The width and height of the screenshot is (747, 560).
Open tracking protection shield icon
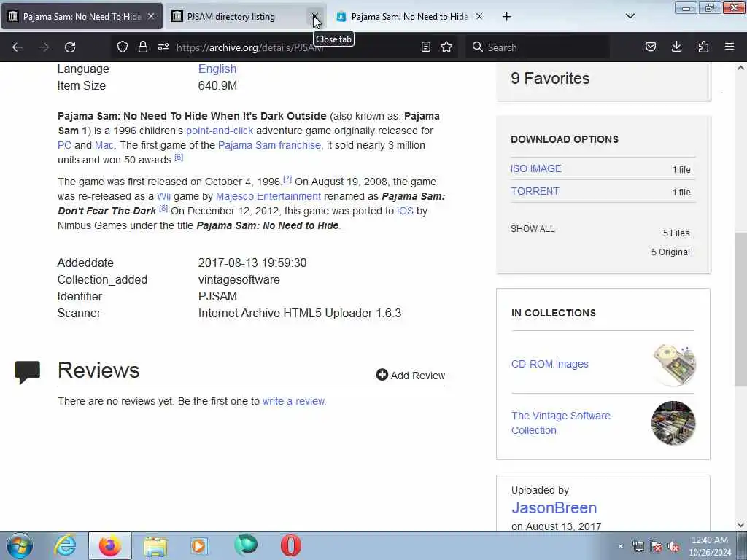[x=123, y=47]
